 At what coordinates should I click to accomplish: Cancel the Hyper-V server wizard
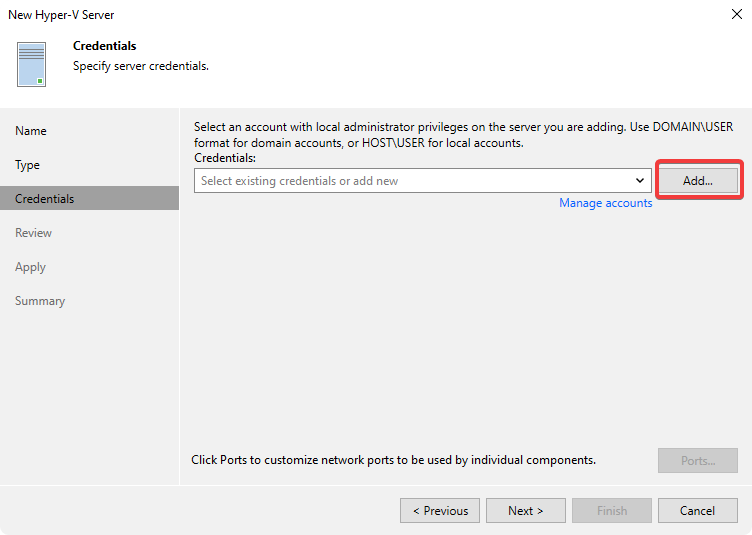(x=697, y=511)
